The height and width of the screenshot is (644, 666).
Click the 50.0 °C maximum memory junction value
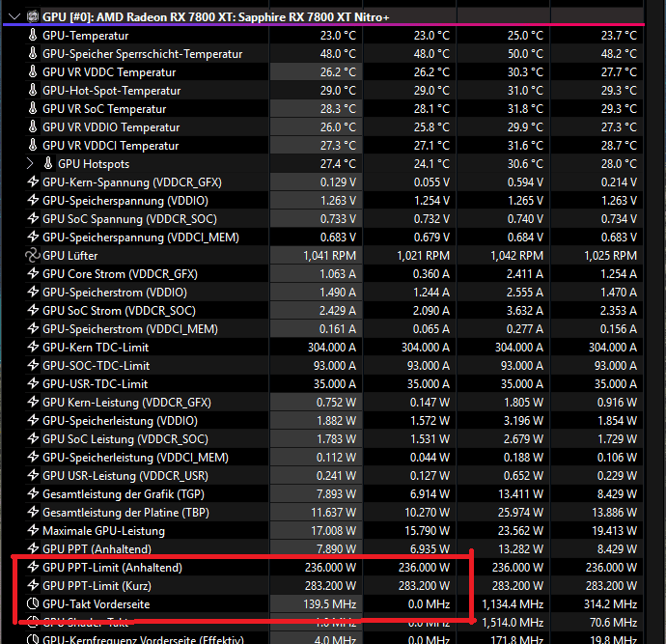525,53
